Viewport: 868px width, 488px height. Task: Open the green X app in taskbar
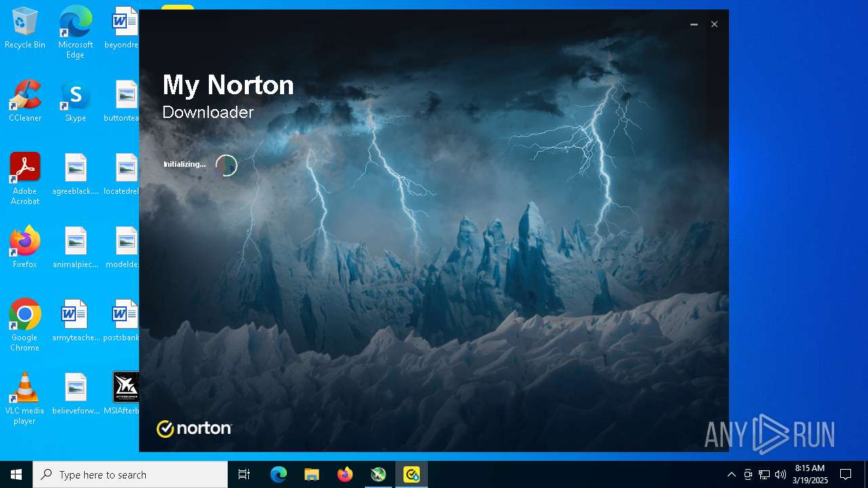point(378,474)
